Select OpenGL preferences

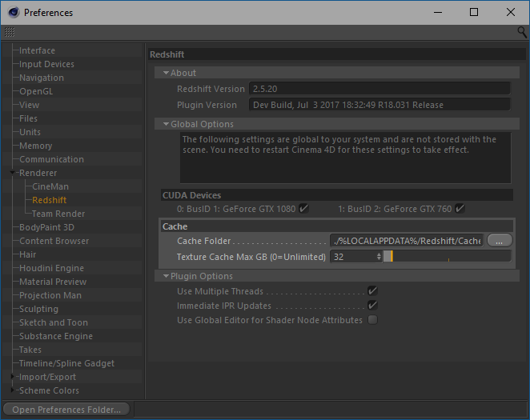36,91
